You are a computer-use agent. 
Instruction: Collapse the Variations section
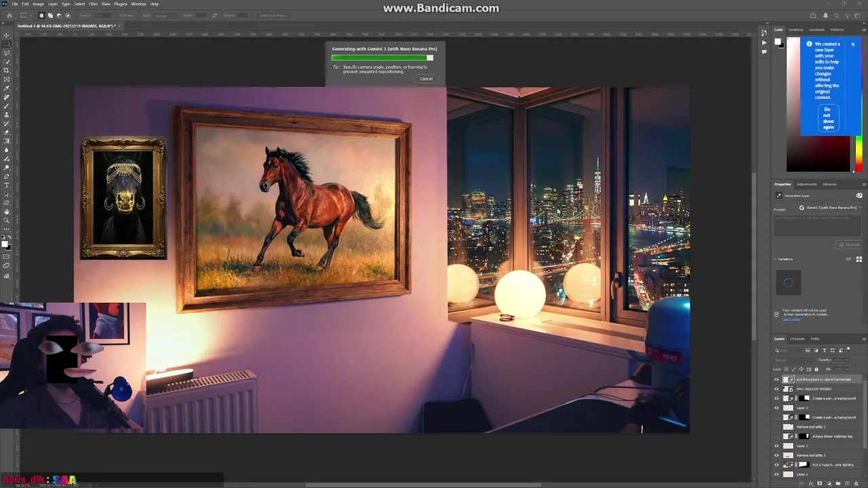[775, 259]
